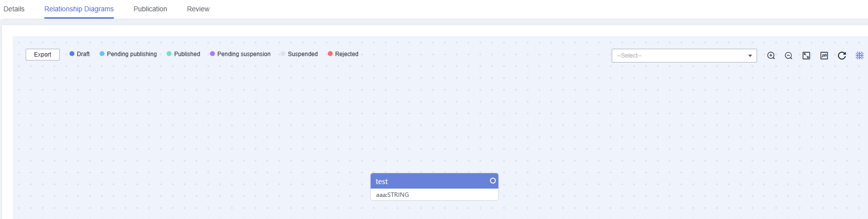Click the physical name 'ph' display icon
This screenshot has height=219, width=868.
(x=824, y=56)
